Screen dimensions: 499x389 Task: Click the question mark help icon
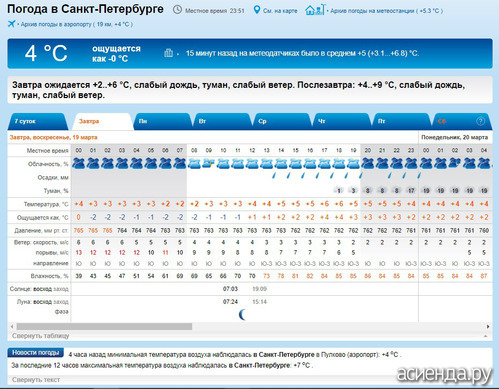[x=480, y=121]
